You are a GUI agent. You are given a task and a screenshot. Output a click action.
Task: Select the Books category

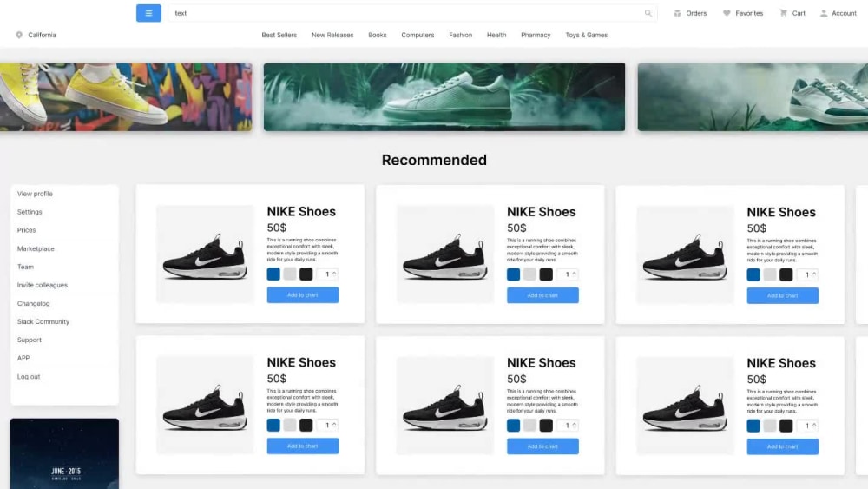377,35
